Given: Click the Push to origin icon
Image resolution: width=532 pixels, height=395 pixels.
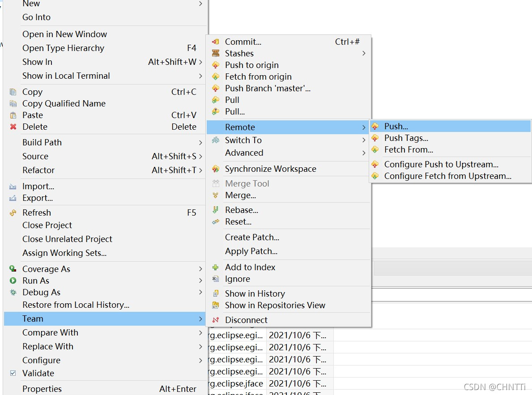Looking at the screenshot, I should coord(216,65).
